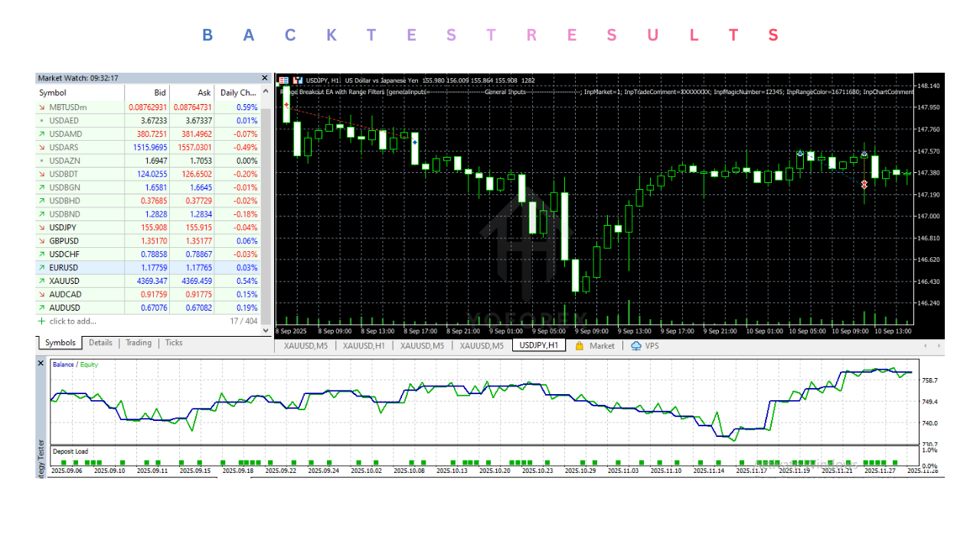
Task: Expand the Market Watch symbol list
Action: coord(264,330)
